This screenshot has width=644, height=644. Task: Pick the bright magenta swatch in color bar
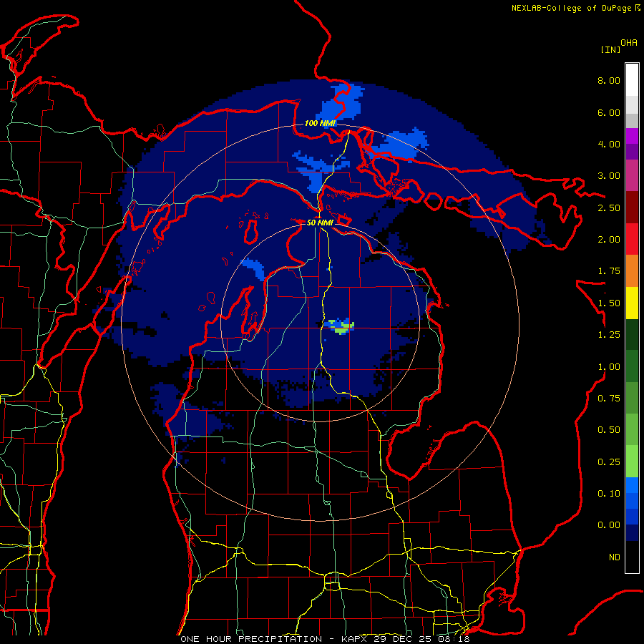[x=632, y=136]
